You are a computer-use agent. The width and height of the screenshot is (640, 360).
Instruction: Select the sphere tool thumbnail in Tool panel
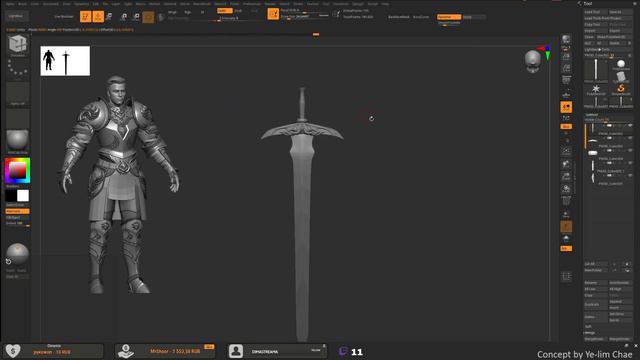coord(621,64)
